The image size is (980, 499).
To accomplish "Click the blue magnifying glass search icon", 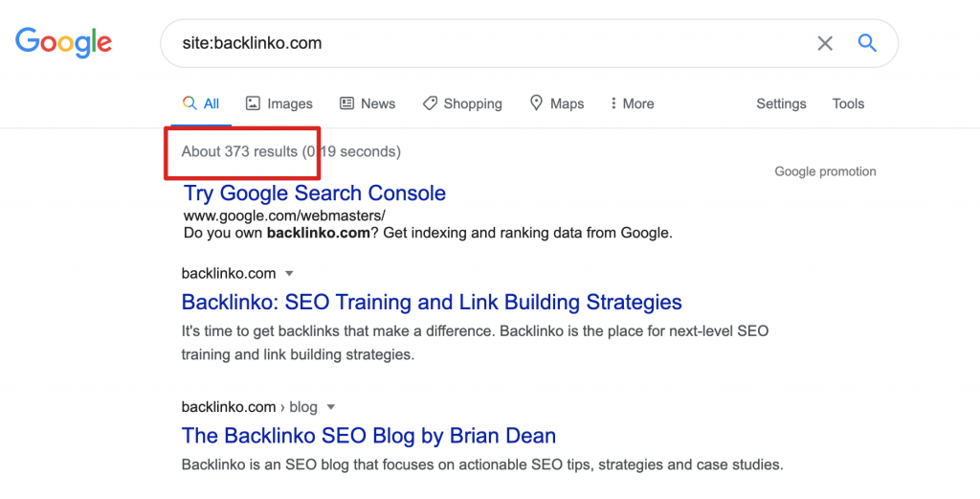I will 867,43.
